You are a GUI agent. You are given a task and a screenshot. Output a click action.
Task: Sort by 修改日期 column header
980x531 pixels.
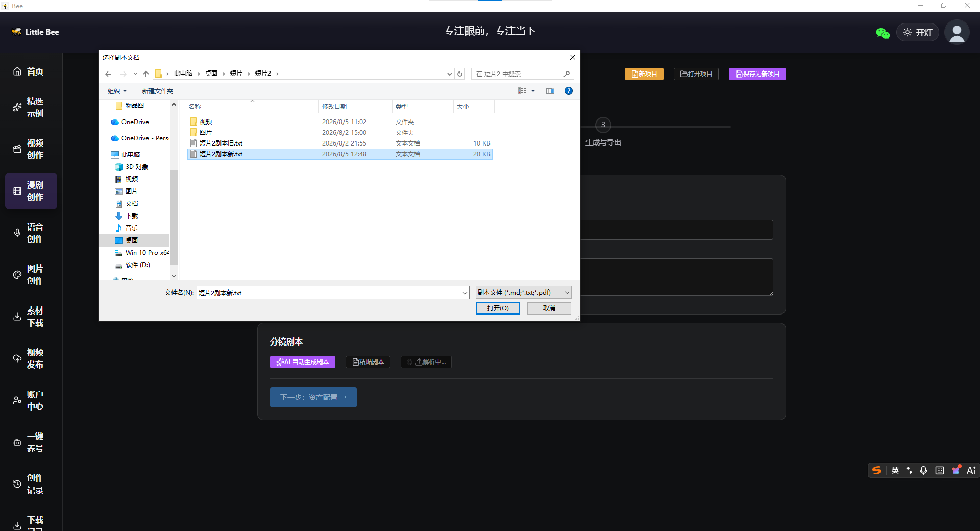[356, 107]
